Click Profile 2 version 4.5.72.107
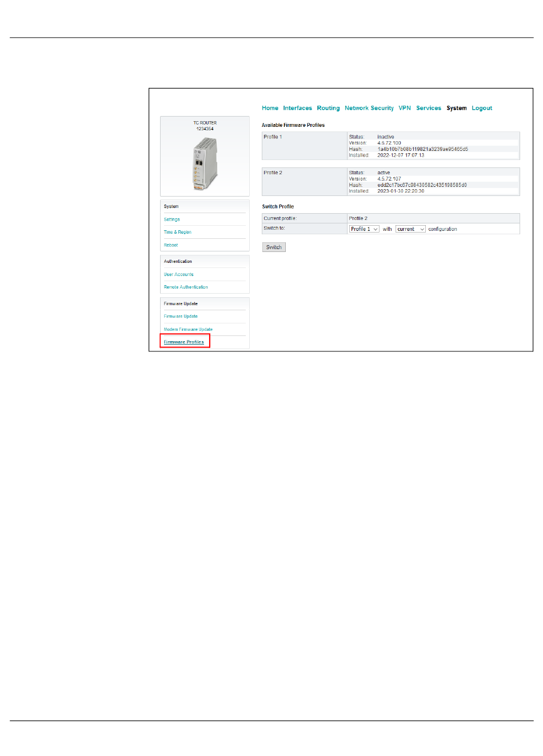Screen dimensions: 543x756 (389, 179)
